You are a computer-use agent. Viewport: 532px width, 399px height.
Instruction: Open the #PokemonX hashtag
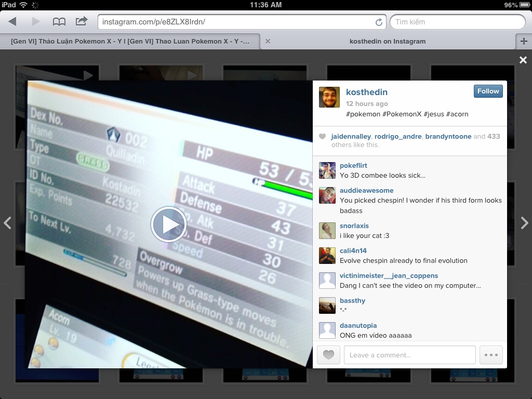[x=402, y=114]
